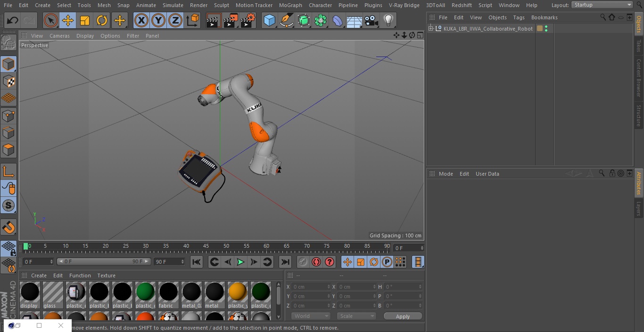The height and width of the screenshot is (332, 644).
Task: Switch to the Structure side tab
Action: click(639, 115)
